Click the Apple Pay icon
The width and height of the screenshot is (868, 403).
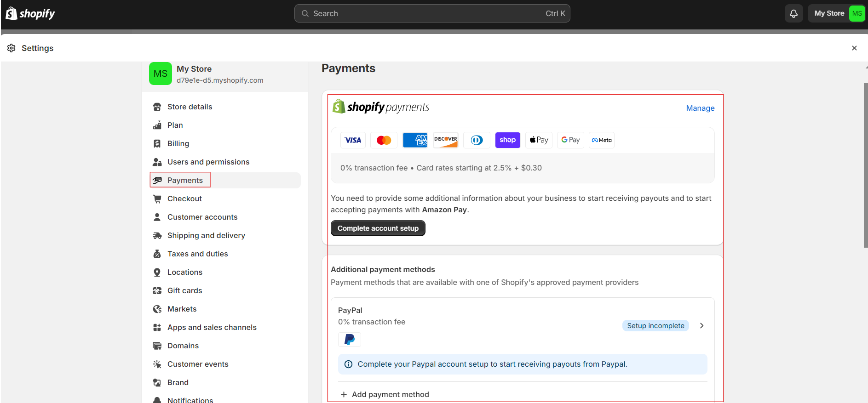click(539, 140)
